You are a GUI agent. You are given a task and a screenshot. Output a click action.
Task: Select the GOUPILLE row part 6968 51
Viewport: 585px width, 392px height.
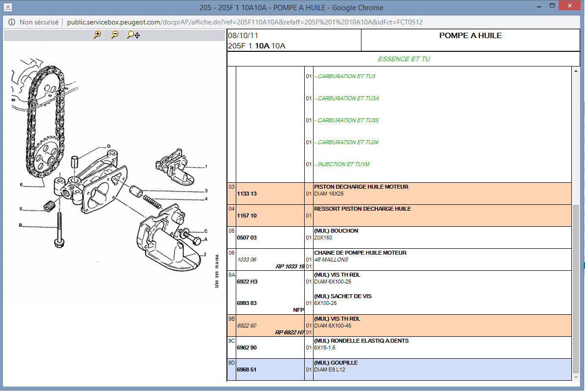[x=247, y=370]
